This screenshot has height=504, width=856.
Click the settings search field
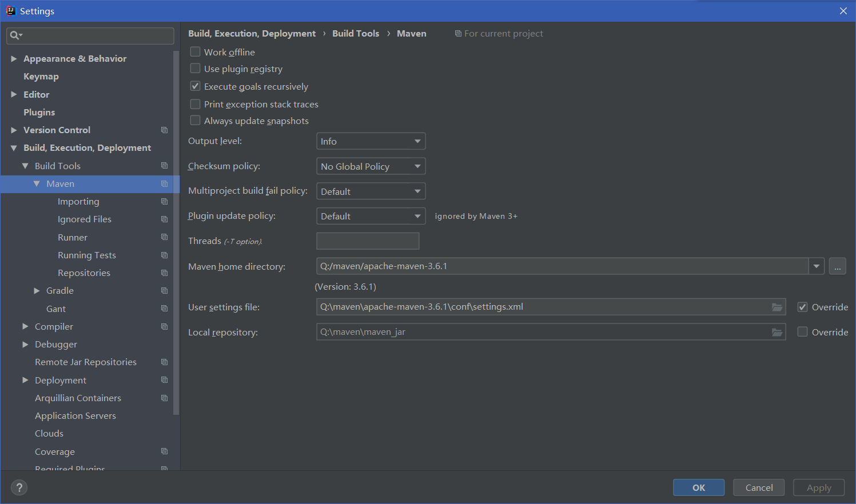[90, 35]
